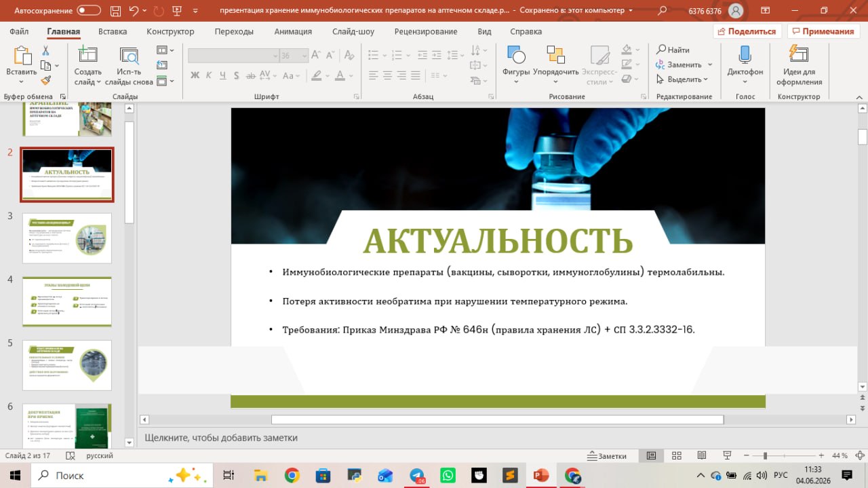Open the font name combo box
The width and height of the screenshot is (868, 488).
click(x=233, y=56)
